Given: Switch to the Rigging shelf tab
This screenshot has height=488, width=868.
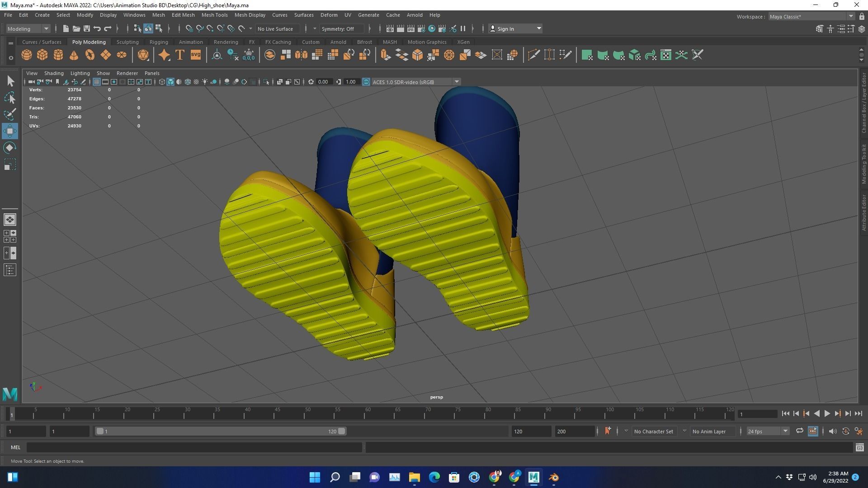Looking at the screenshot, I should pos(159,42).
